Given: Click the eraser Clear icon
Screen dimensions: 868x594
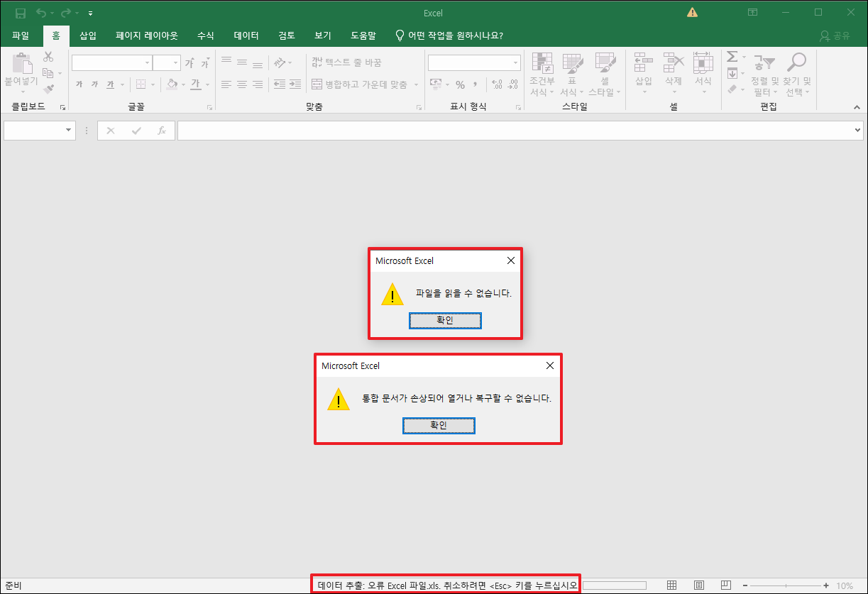Looking at the screenshot, I should 732,89.
